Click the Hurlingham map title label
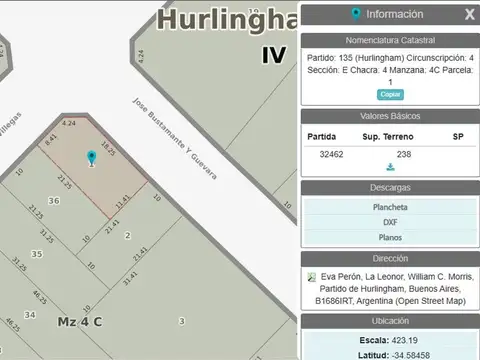Viewport: 480px width, 360px height. (x=227, y=20)
